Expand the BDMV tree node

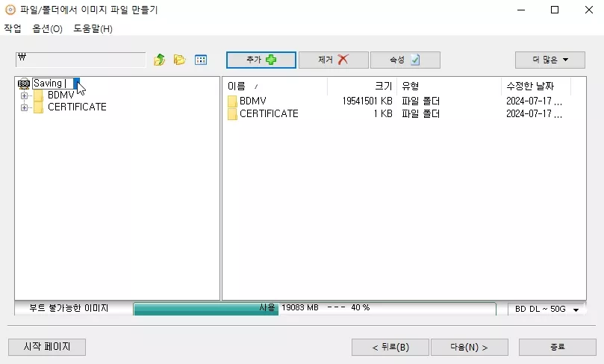coord(24,95)
